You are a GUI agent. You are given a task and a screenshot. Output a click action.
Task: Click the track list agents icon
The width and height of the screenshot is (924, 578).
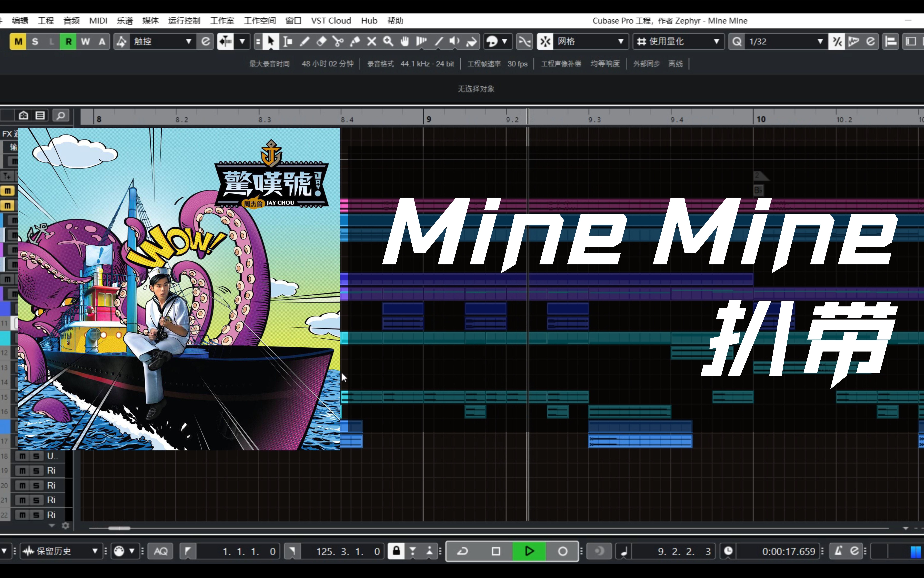click(x=40, y=115)
